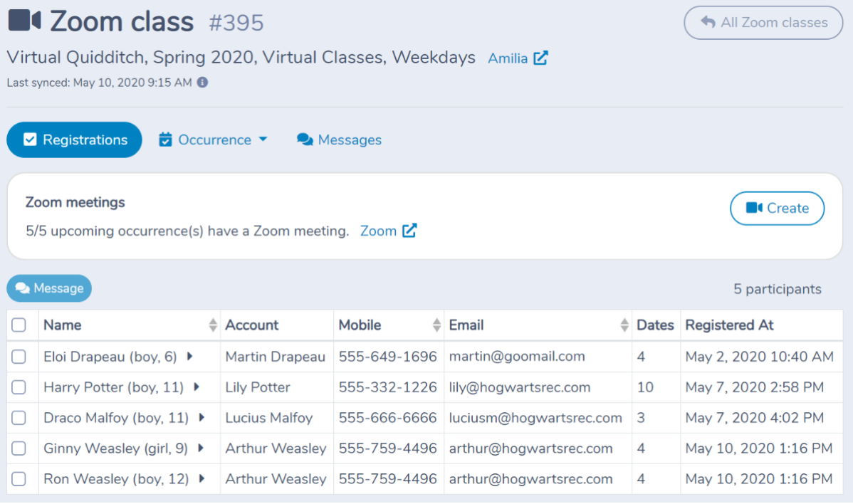This screenshot has height=504, width=853.
Task: Click phone number 555-649-1696
Action: 387,357
